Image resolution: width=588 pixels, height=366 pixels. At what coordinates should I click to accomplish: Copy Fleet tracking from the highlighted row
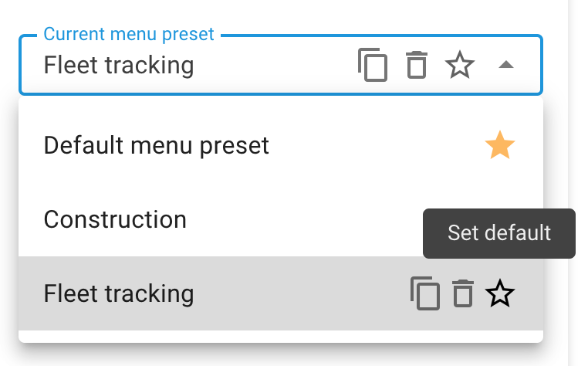point(425,293)
